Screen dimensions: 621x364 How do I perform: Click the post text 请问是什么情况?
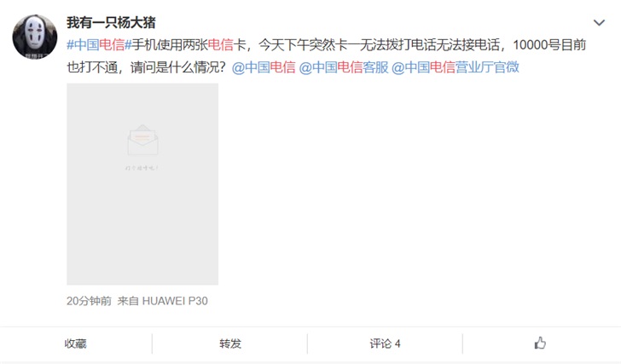click(178, 67)
